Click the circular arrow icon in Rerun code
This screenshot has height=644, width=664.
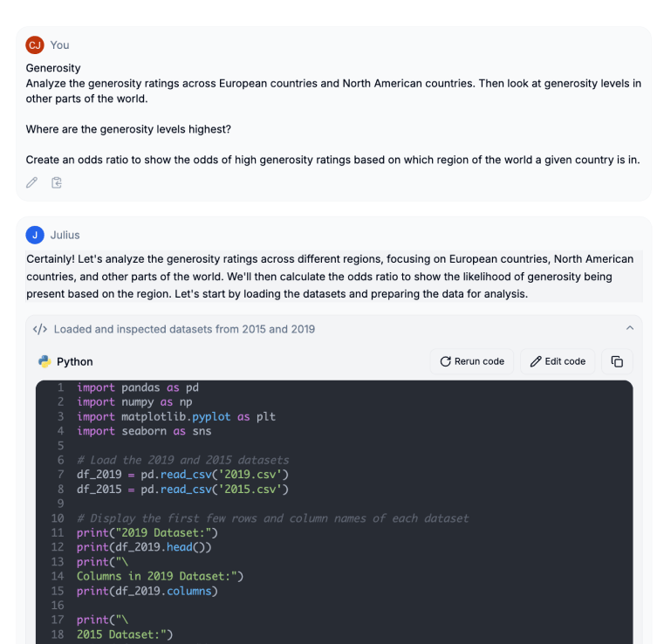445,361
